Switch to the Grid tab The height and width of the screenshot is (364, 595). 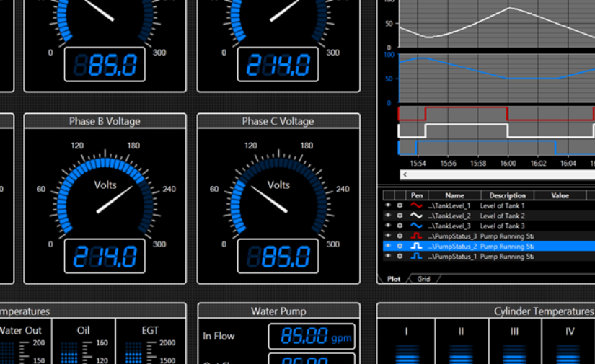tap(423, 279)
